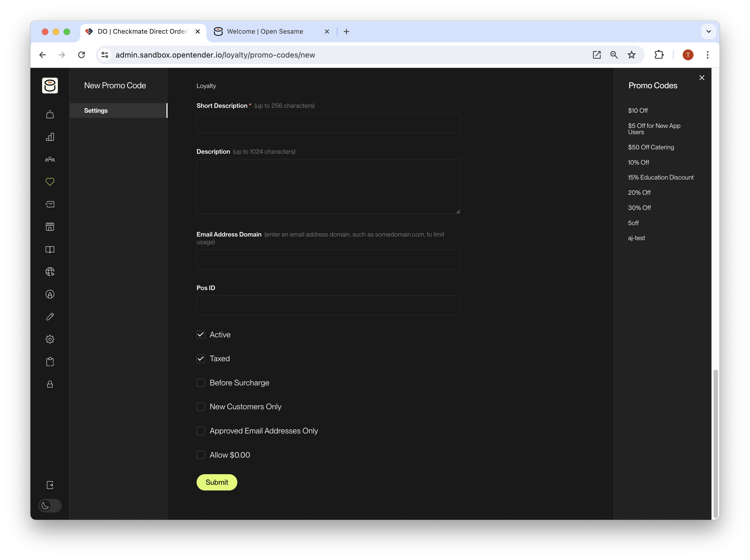Uncheck the Active checkbox

201,335
